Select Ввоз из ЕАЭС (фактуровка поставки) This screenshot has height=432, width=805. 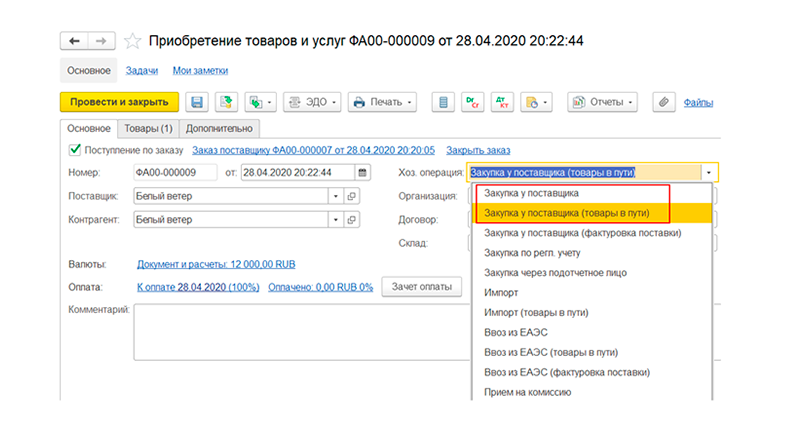pyautogui.click(x=592, y=372)
